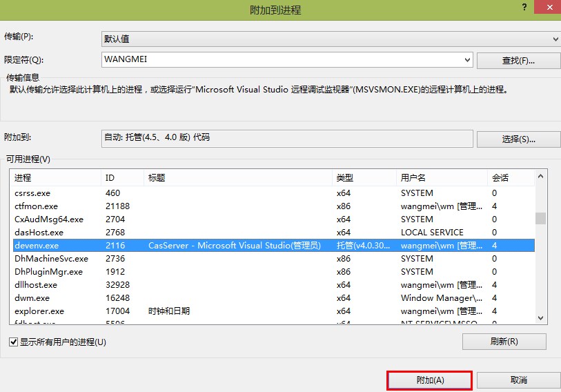Open the 传输 transport dropdown
Image resolution: width=561 pixels, height=392 pixels.
(x=331, y=39)
